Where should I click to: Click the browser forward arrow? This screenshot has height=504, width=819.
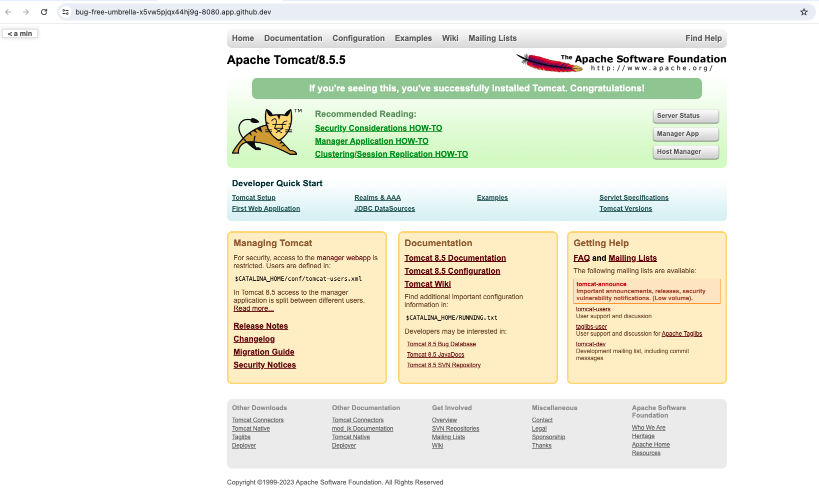[26, 12]
